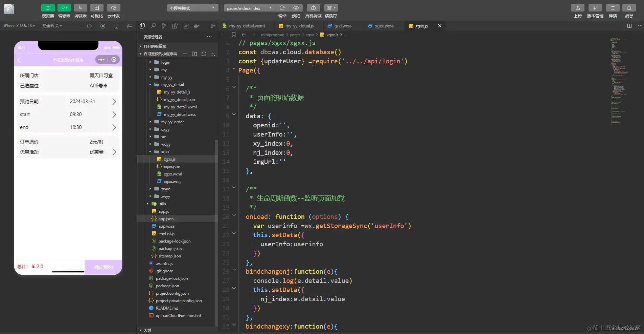Toggle the debugger (调试器) panel

(80, 8)
